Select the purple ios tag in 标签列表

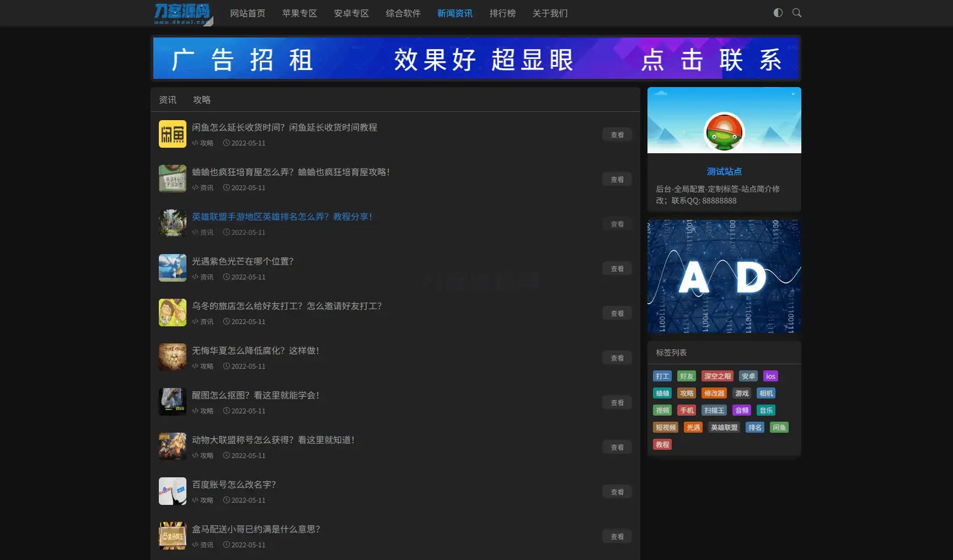pyautogui.click(x=770, y=376)
